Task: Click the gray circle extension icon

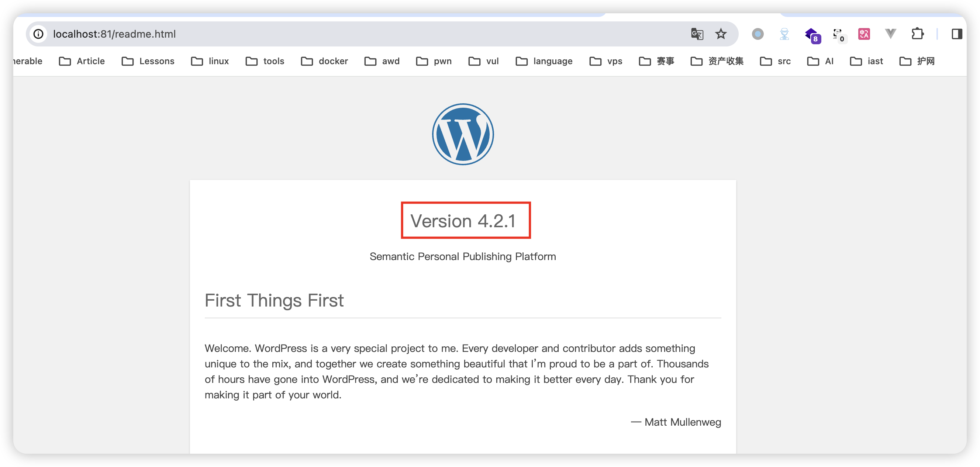Action: coord(758,34)
